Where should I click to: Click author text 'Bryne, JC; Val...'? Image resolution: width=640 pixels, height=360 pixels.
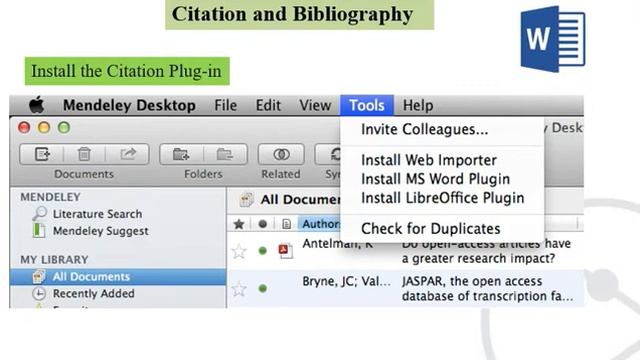pos(346,282)
